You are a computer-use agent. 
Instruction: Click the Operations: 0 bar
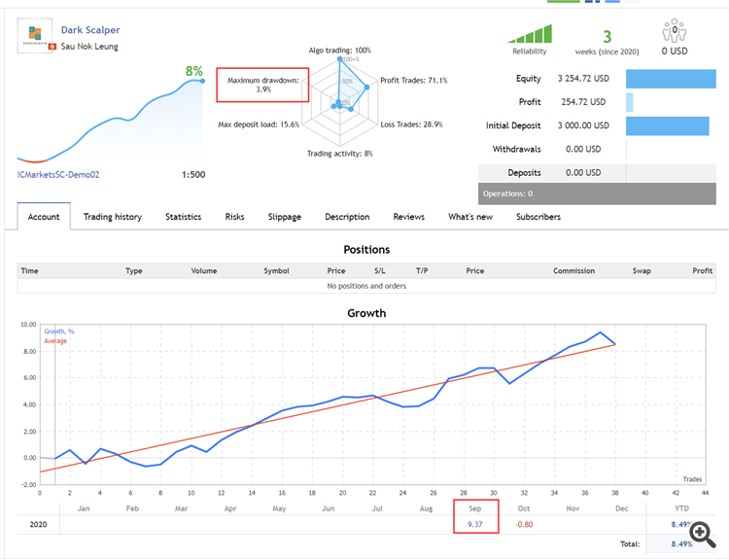tap(597, 193)
